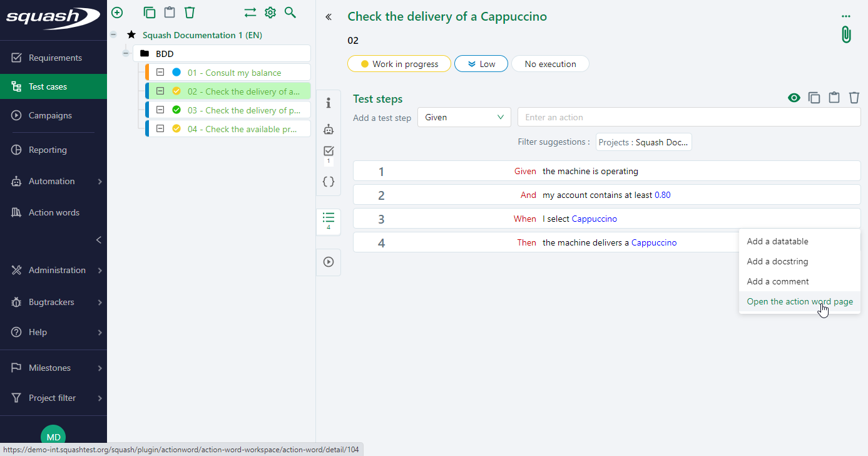The height and width of the screenshot is (456, 868).
Task: Open the play executions side tab
Action: [329, 262]
